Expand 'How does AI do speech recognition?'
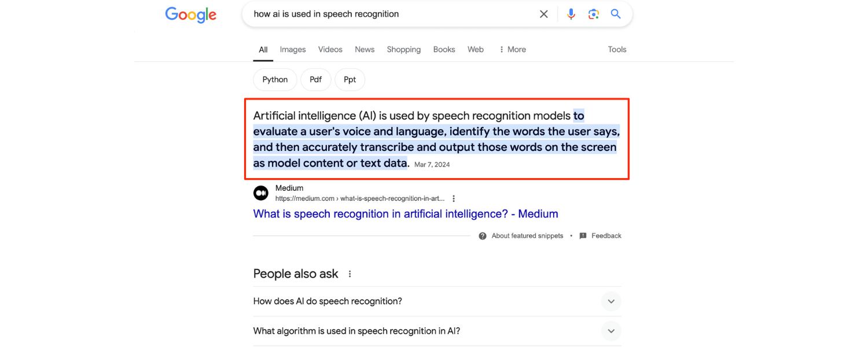 pyautogui.click(x=610, y=301)
